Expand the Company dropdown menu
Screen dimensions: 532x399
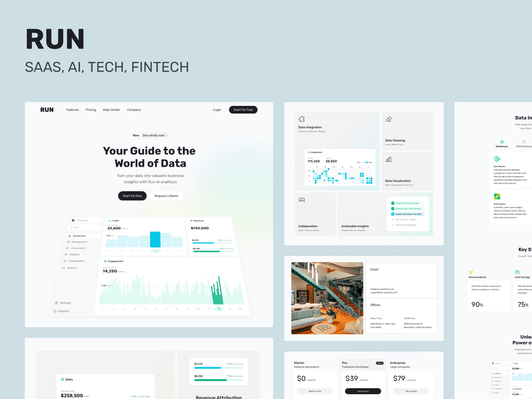(135, 110)
